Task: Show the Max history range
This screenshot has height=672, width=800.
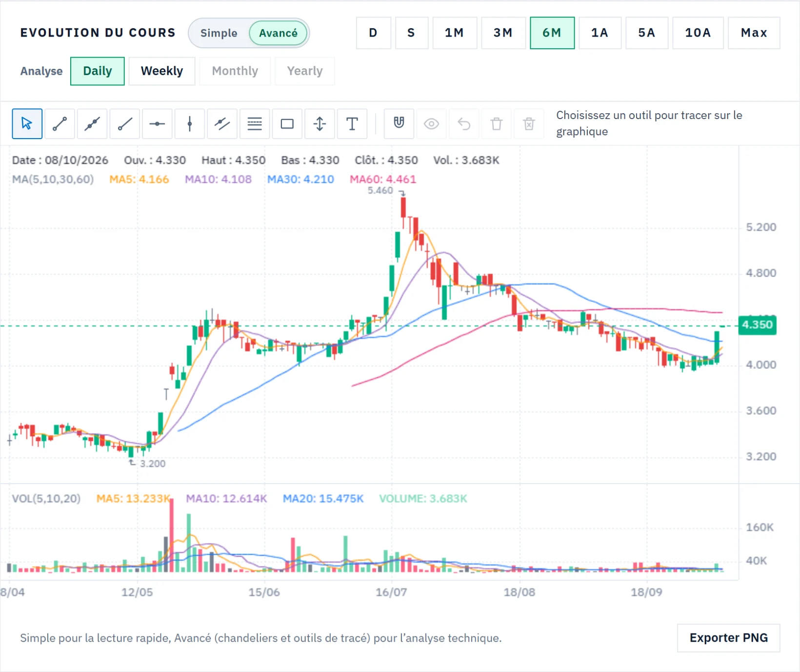Action: [754, 33]
